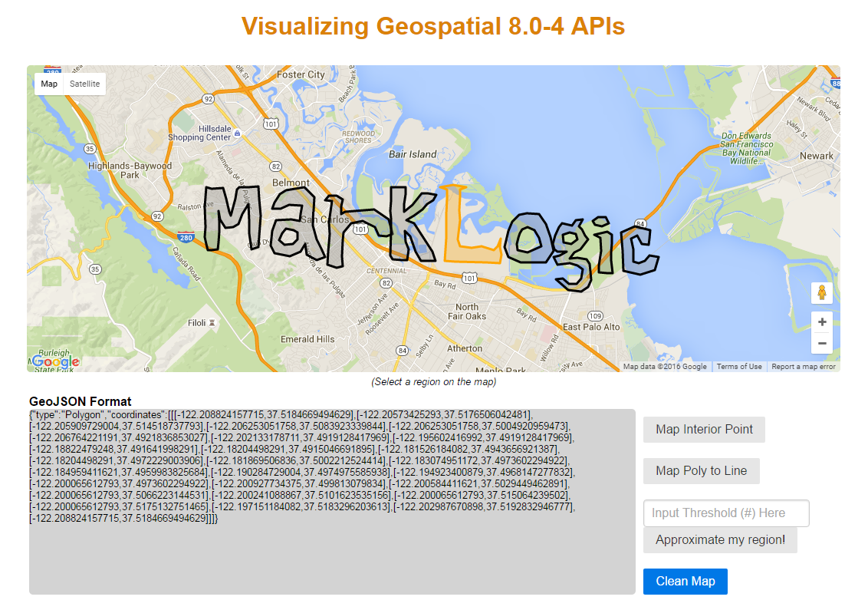The height and width of the screenshot is (600, 868).
Task: Click the Emerald Hills label
Action: pos(307,339)
